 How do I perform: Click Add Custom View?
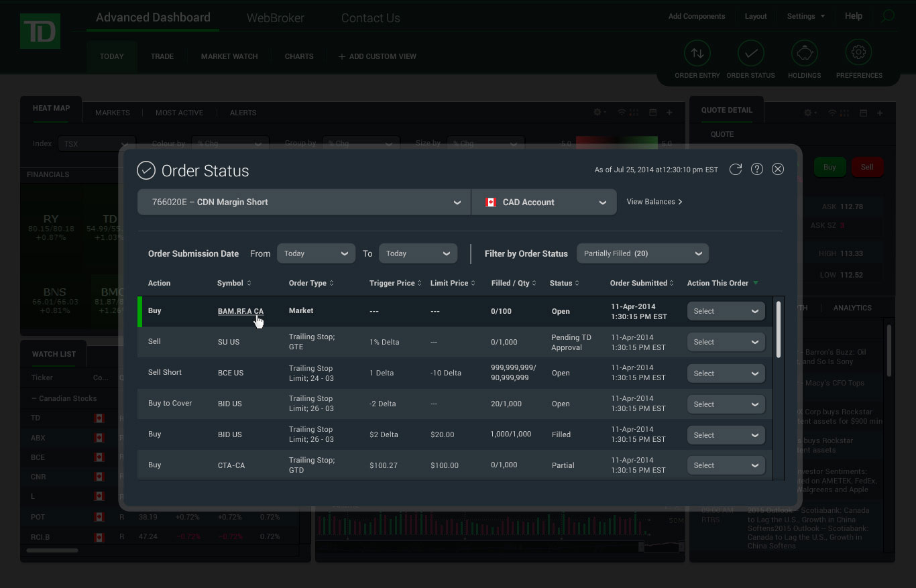pos(378,56)
